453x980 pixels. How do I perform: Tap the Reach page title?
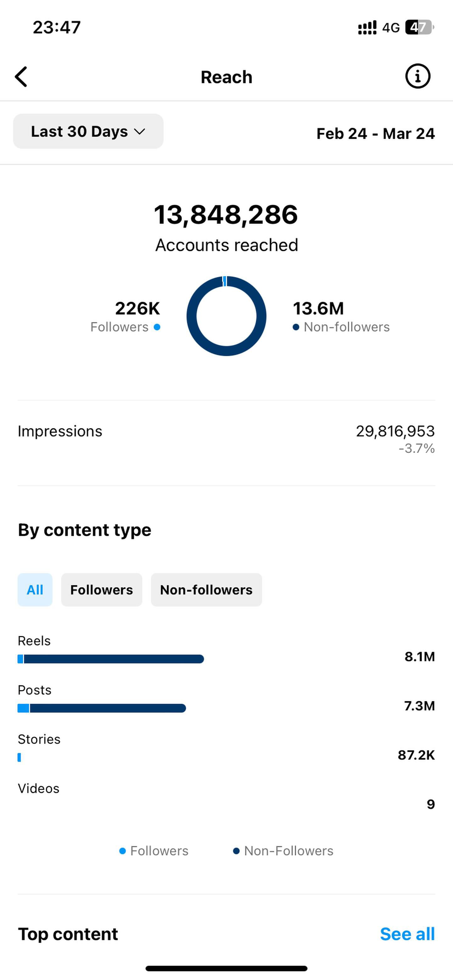(x=226, y=77)
